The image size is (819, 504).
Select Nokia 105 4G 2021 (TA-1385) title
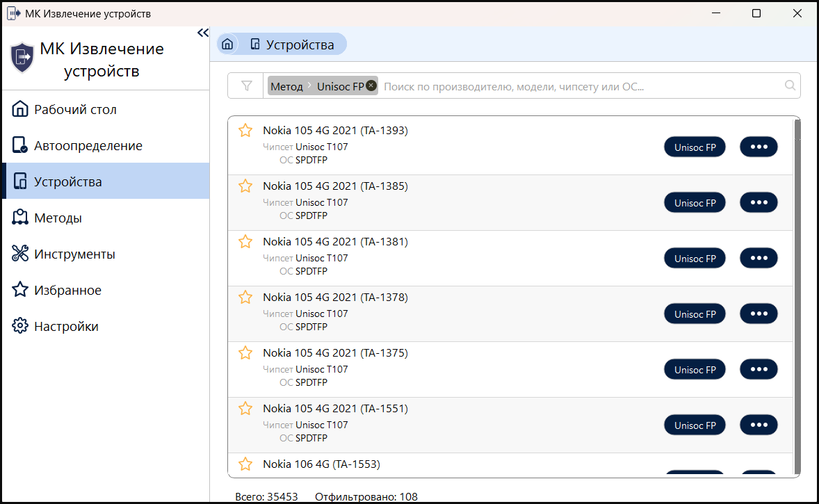click(335, 186)
